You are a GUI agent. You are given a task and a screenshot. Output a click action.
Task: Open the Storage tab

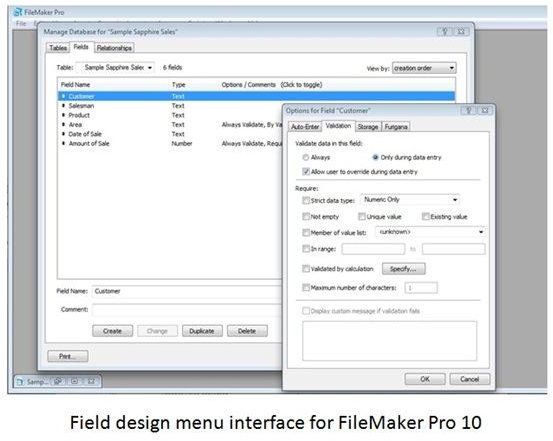(368, 127)
